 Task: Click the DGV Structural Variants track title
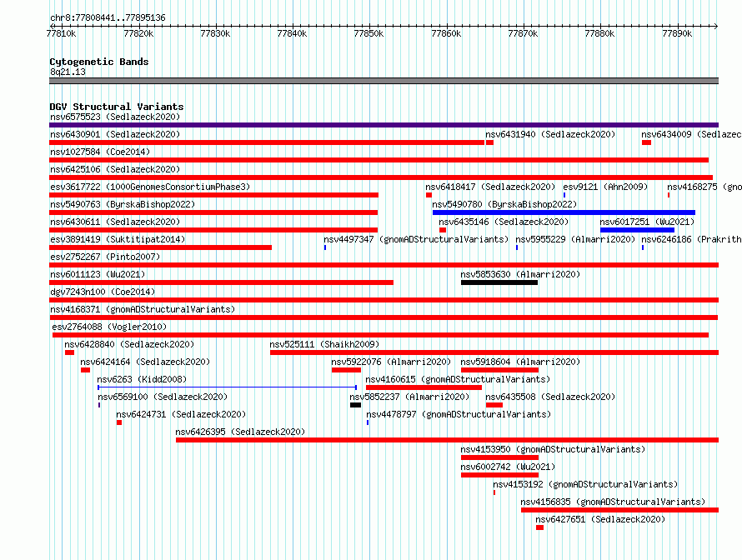pyautogui.click(x=117, y=107)
